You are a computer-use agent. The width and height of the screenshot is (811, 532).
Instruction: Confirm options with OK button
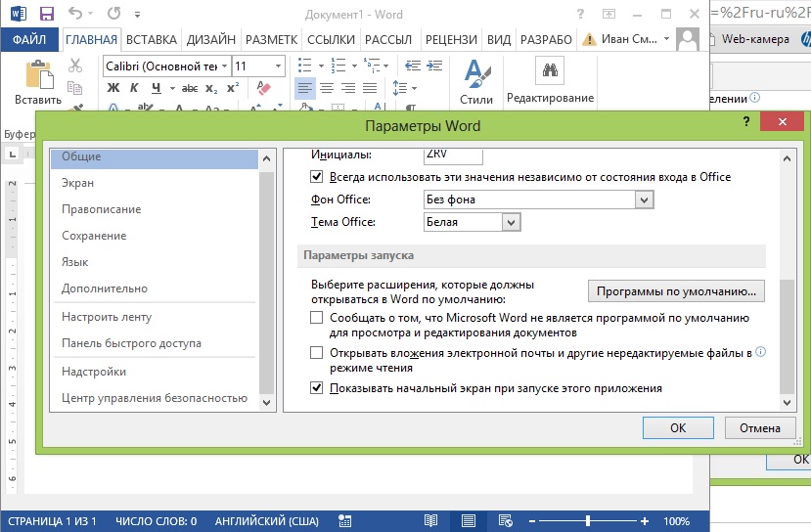(x=678, y=428)
